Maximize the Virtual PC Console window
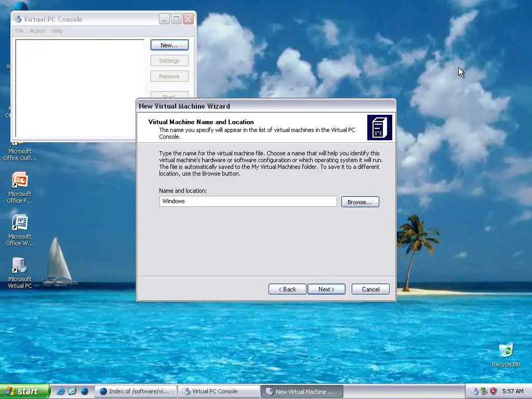Screen dimensions: 532x399 tap(176, 19)
